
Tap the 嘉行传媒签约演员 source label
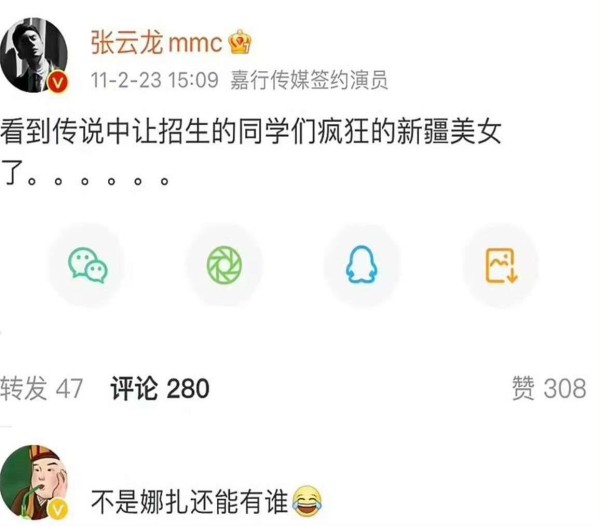point(309,80)
